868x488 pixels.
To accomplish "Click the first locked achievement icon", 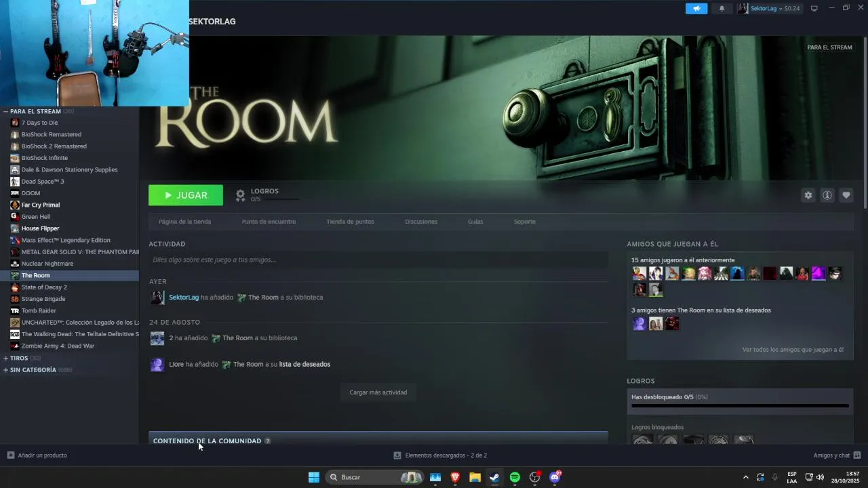I will [642, 439].
